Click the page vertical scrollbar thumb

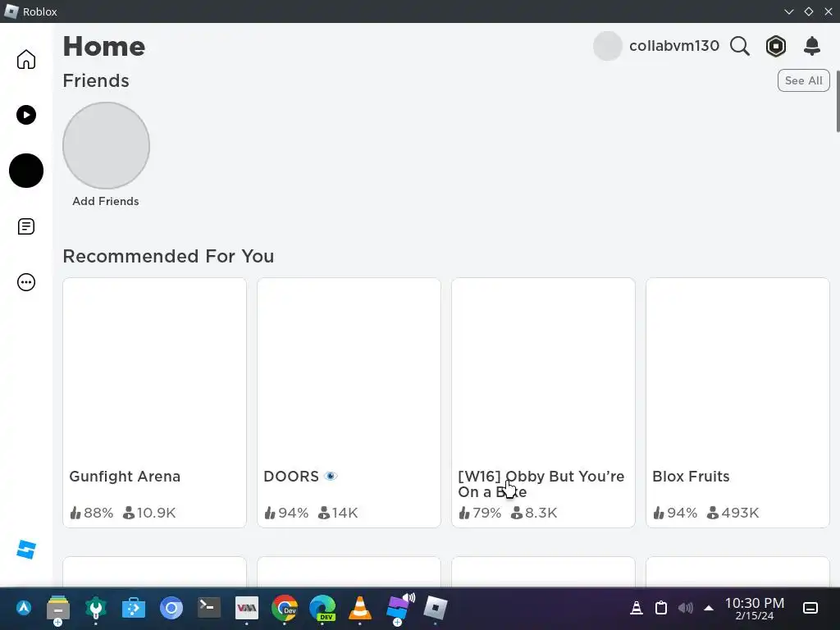click(838, 100)
